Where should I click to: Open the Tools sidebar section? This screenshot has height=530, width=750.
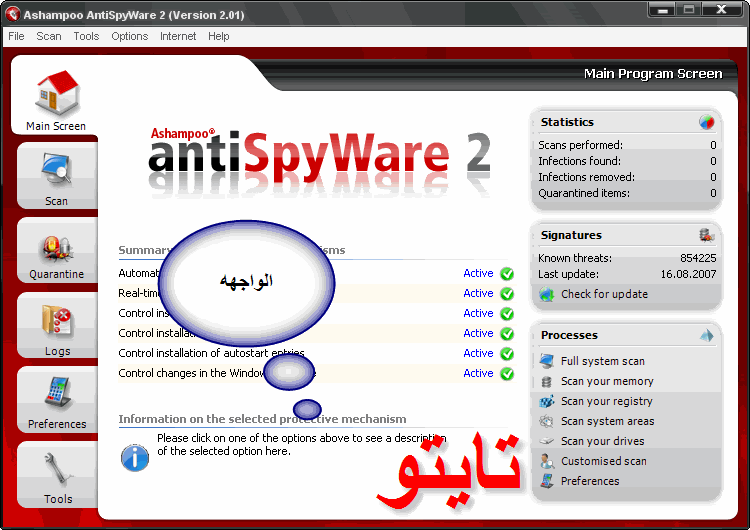pos(57,475)
